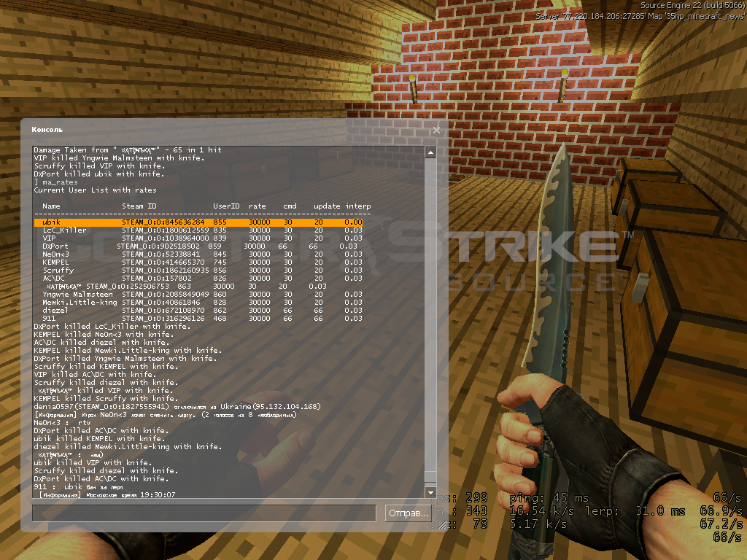Click the 'UserID' column header
Viewport: 747px width, 560px height.
pyautogui.click(x=226, y=206)
